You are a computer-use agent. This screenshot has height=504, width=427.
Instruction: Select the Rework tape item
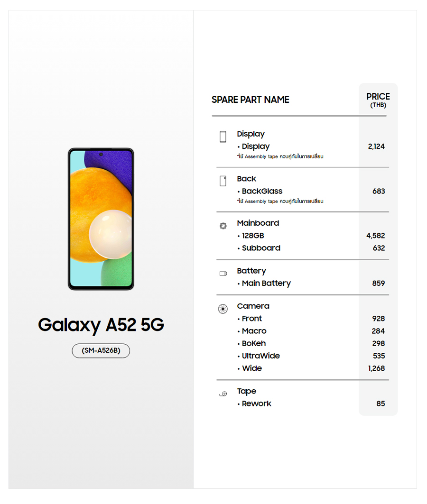click(256, 403)
